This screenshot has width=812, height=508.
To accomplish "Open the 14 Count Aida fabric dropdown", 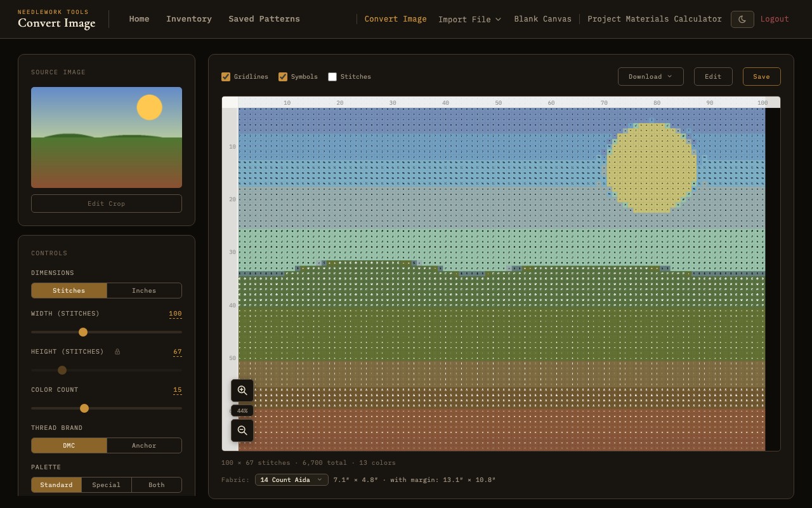I will pyautogui.click(x=291, y=479).
